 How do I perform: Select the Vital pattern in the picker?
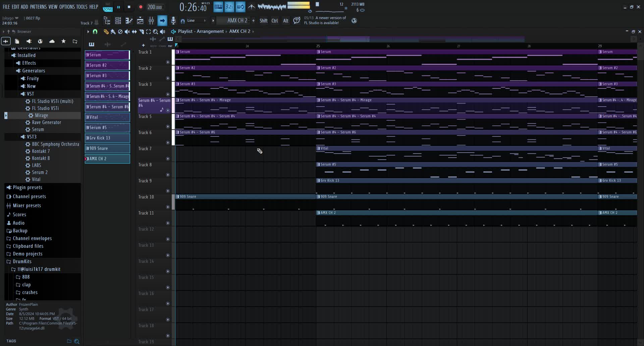[x=107, y=117]
